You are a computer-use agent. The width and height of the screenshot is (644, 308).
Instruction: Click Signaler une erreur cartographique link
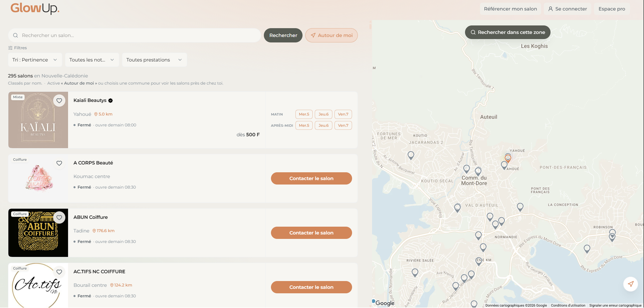click(x=615, y=306)
